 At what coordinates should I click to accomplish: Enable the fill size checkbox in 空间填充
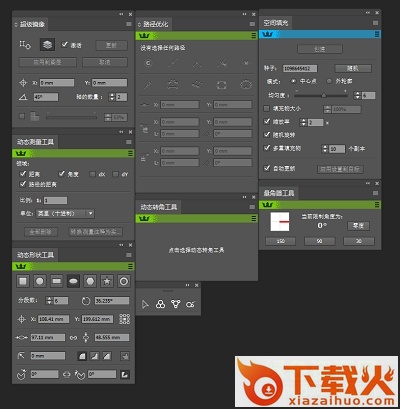click(x=266, y=108)
